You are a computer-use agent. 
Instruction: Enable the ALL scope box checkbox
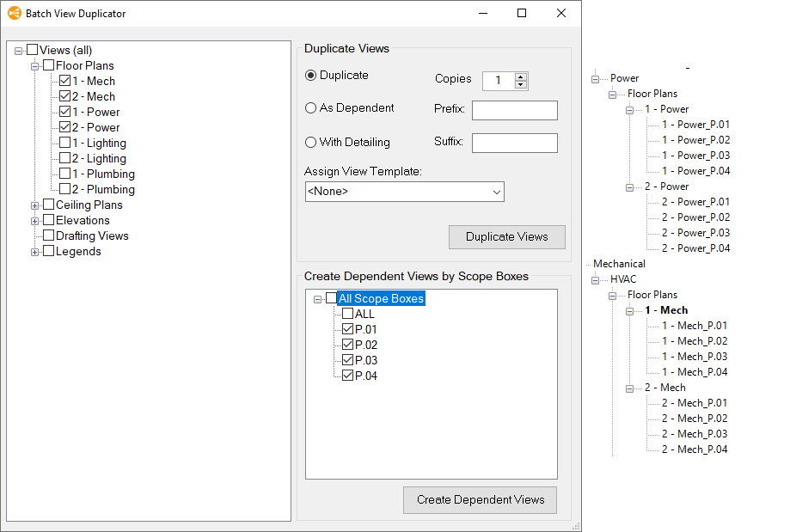(347, 314)
